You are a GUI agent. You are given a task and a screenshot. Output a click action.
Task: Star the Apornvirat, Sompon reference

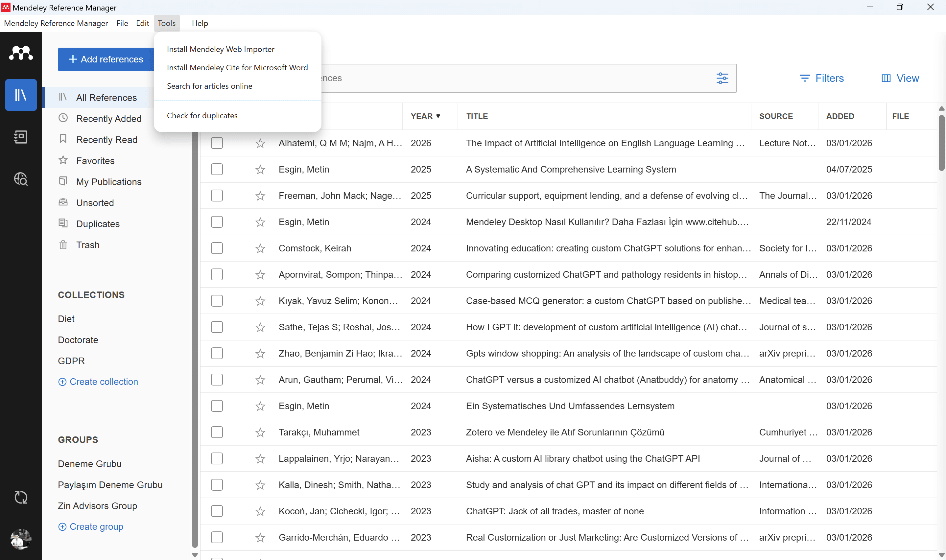[x=260, y=275]
